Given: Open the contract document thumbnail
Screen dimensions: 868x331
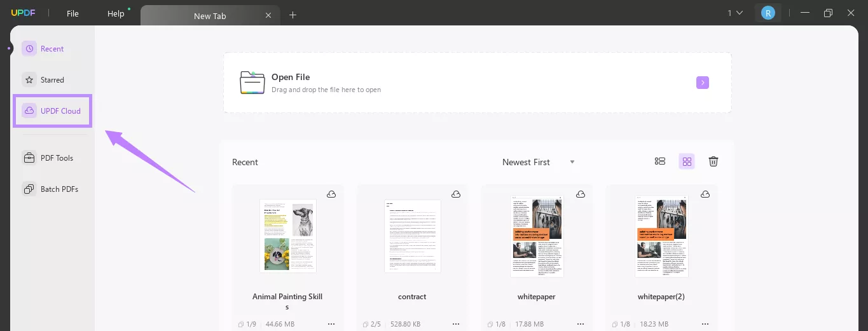Looking at the screenshot, I should [x=413, y=236].
